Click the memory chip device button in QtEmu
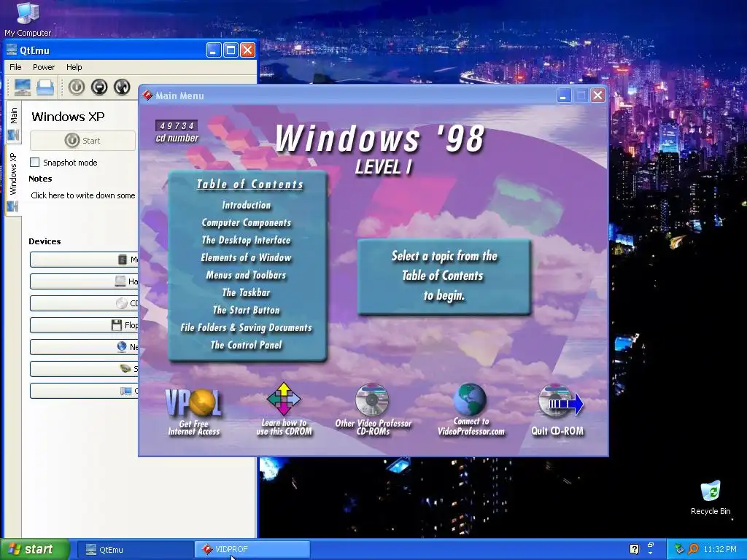Image resolution: width=747 pixels, height=560 pixels. [x=84, y=260]
